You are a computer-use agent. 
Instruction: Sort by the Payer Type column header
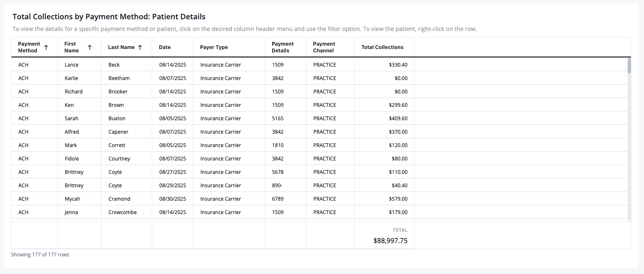(214, 47)
